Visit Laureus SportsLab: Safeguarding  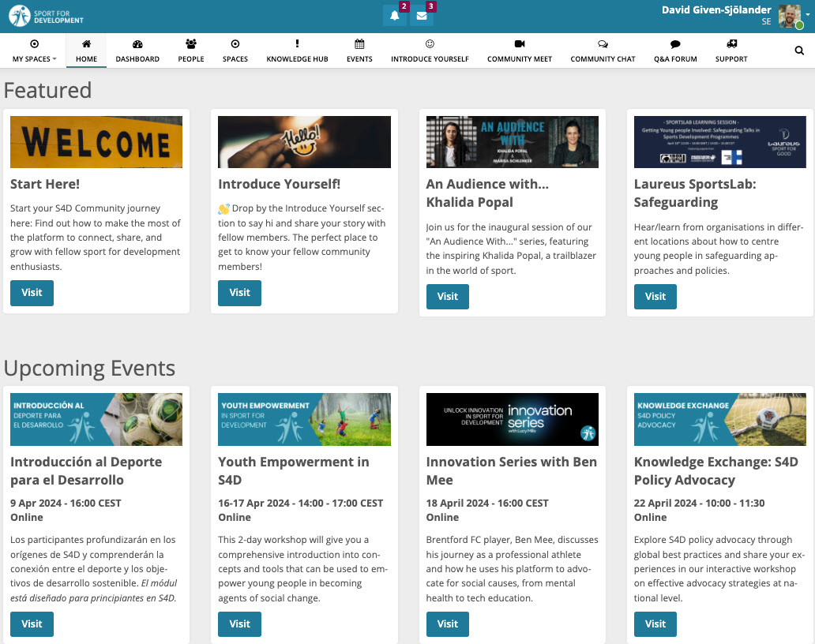655,297
